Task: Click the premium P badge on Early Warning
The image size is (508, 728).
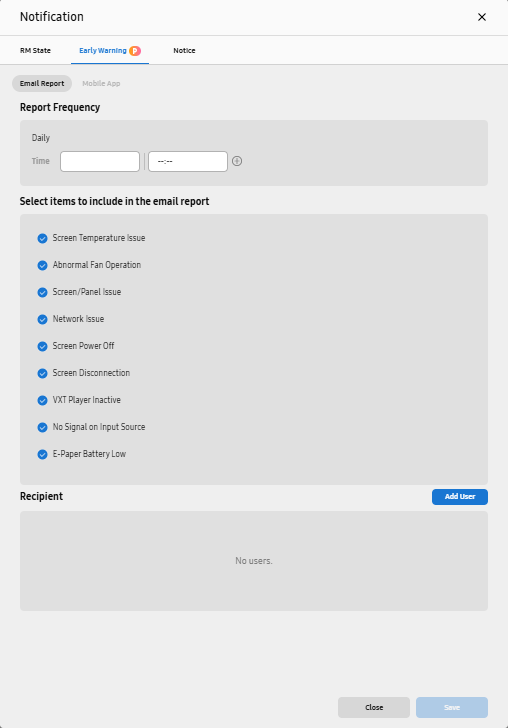Action: (135, 51)
